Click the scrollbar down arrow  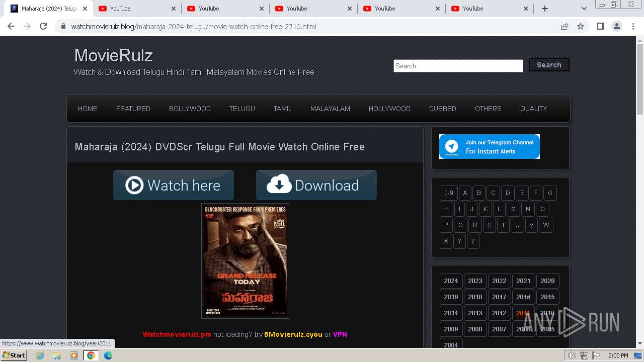pos(640,343)
